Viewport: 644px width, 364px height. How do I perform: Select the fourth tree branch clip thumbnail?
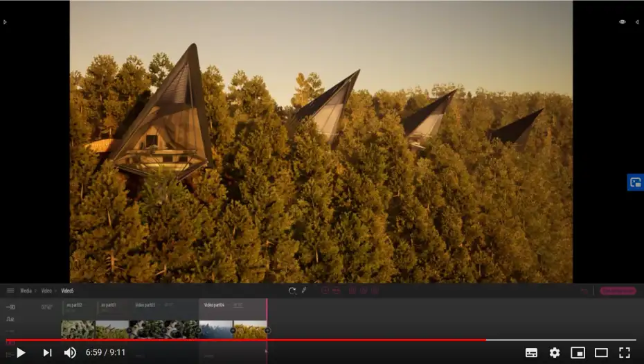coord(181,330)
